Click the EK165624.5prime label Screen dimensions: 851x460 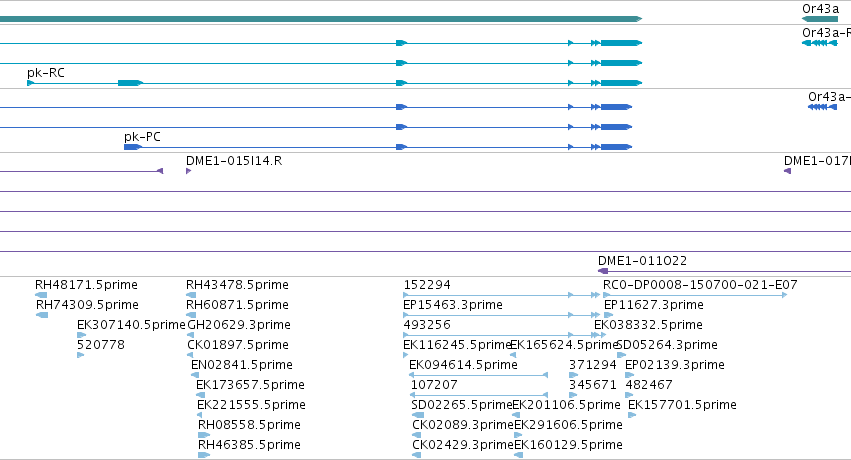[564, 345]
